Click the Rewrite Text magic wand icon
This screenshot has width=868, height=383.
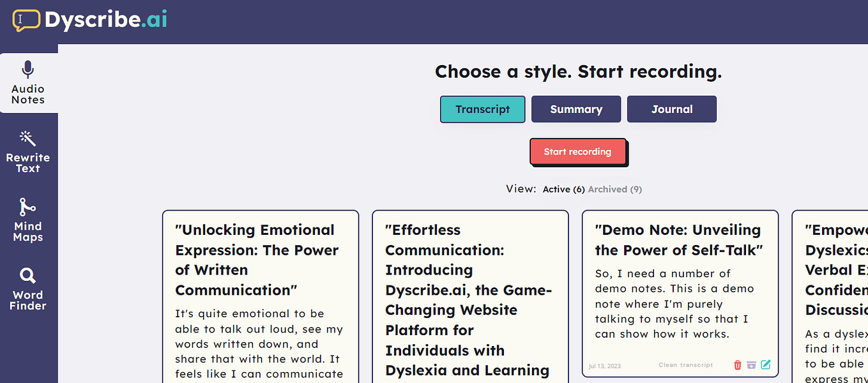click(27, 137)
